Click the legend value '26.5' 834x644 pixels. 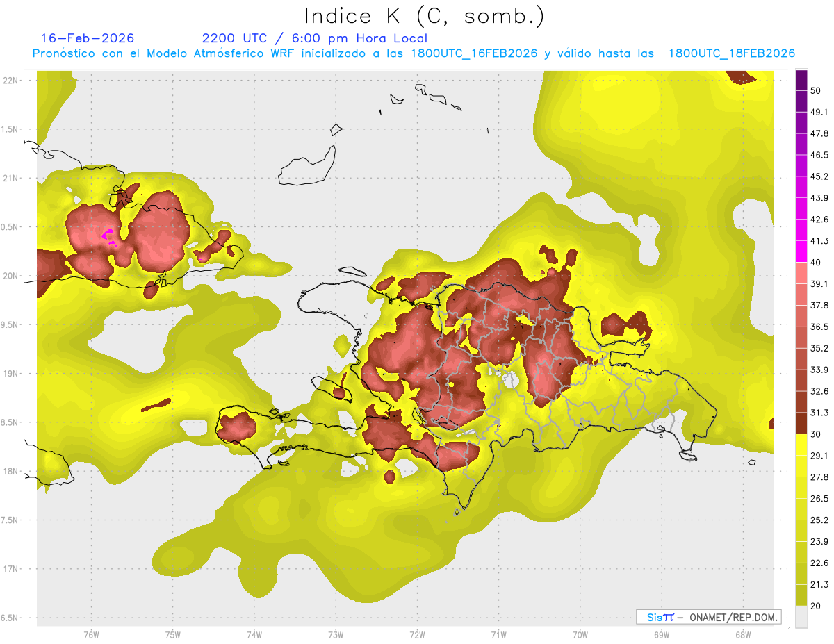[819, 499]
